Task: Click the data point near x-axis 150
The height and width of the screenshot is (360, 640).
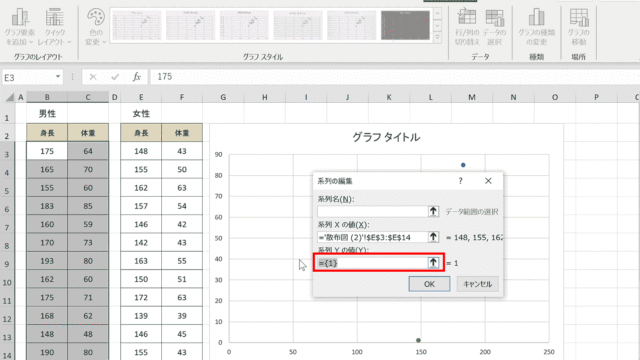Action: (418, 340)
